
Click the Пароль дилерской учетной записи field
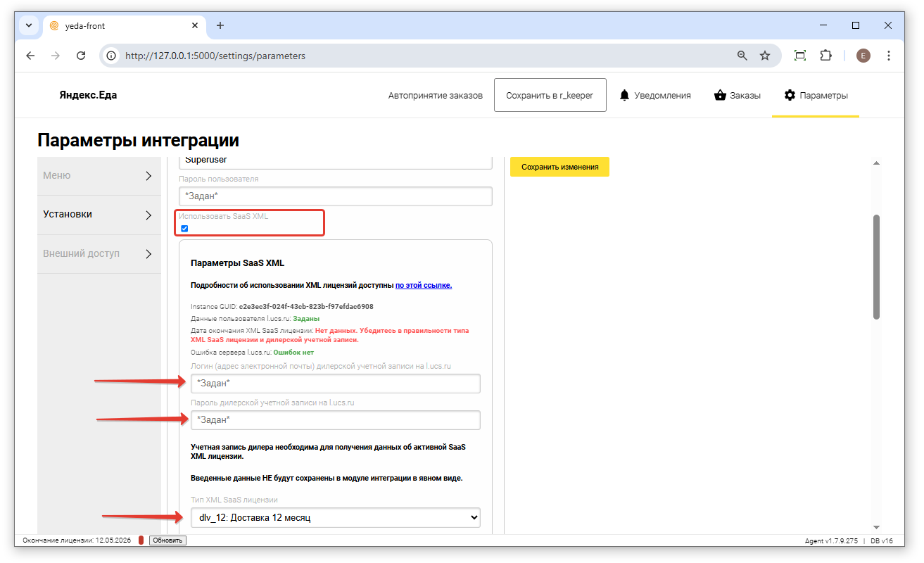coord(335,420)
